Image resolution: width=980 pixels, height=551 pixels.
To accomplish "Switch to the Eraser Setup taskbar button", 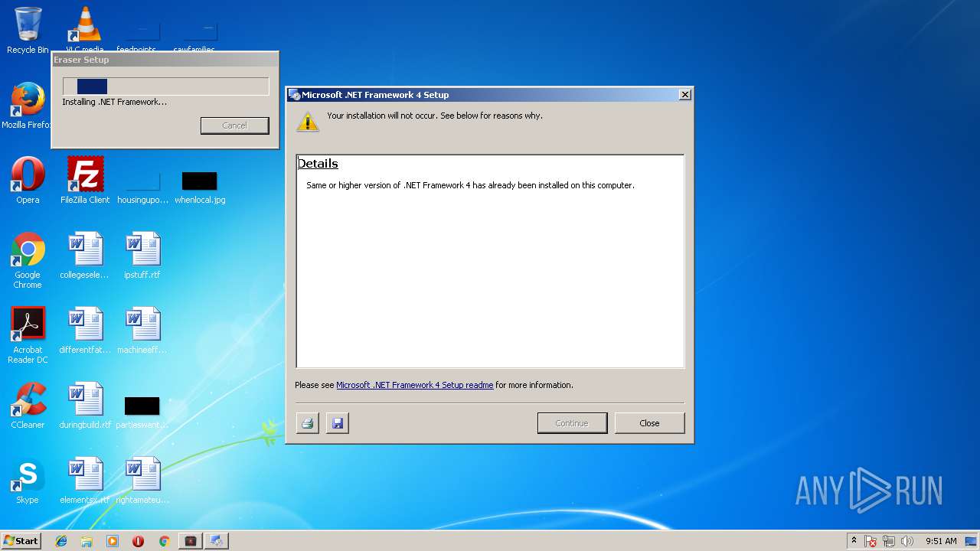I will (191, 541).
